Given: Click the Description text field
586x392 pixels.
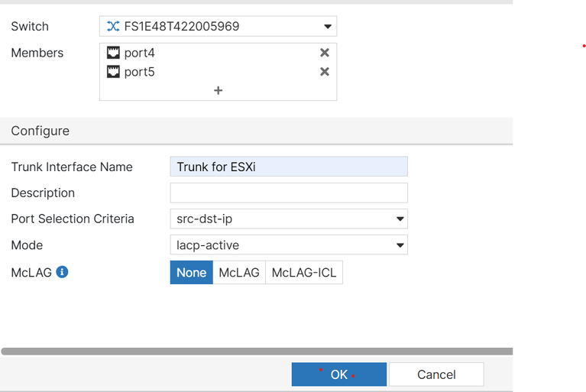Looking at the screenshot, I should [x=289, y=193].
